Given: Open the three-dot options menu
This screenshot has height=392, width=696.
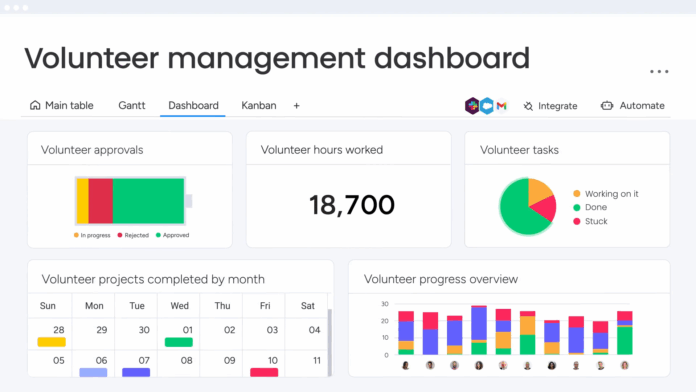Looking at the screenshot, I should tap(659, 71).
